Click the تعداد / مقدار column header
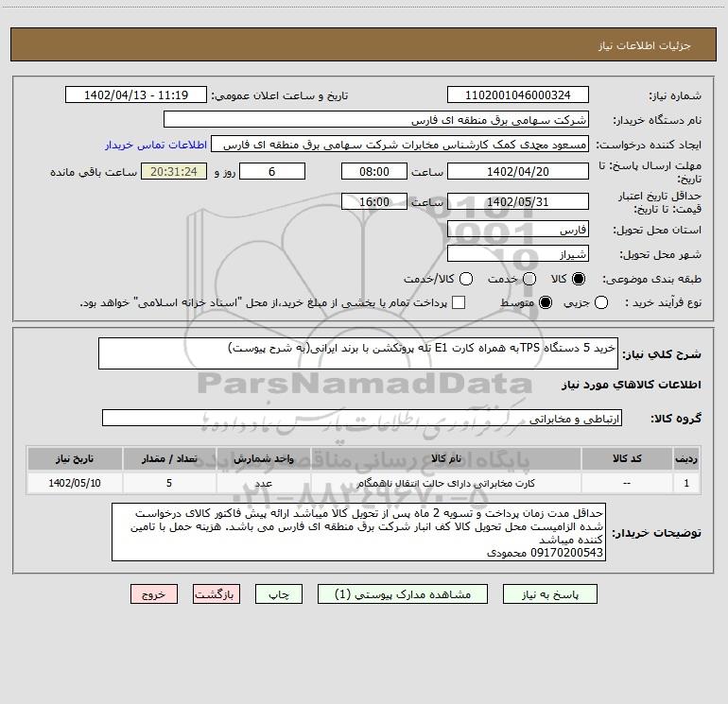Viewport: 728px width, 704px height. [x=169, y=458]
